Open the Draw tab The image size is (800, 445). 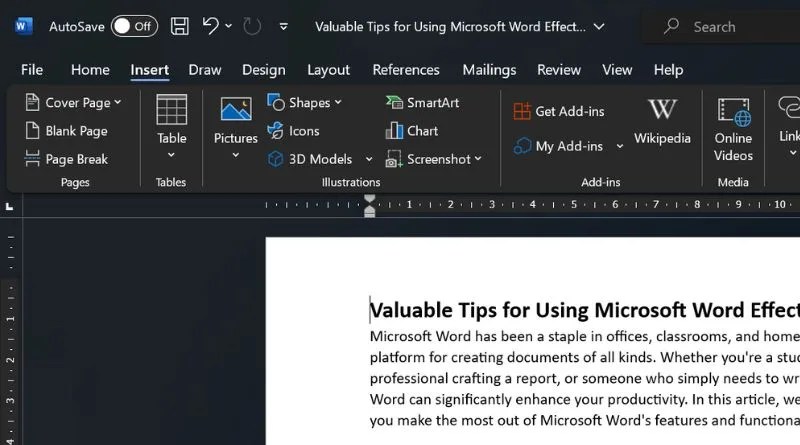coord(205,70)
